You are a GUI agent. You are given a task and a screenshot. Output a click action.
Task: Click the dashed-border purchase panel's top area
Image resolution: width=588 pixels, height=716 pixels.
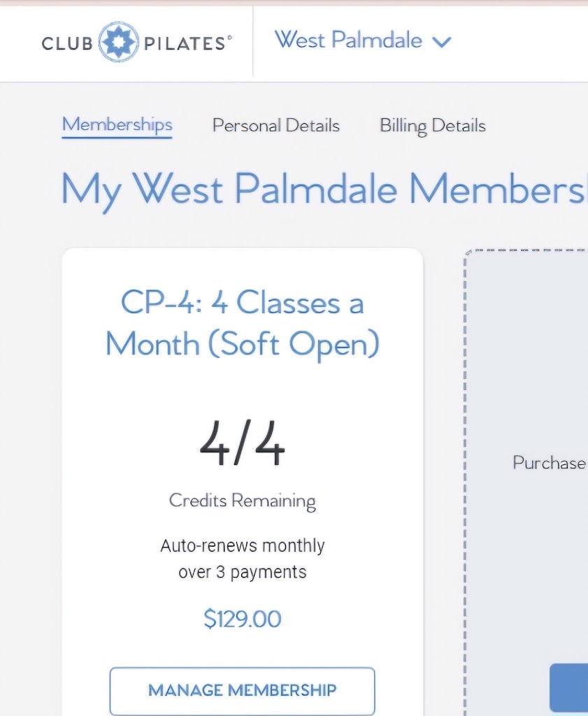tap(526, 294)
